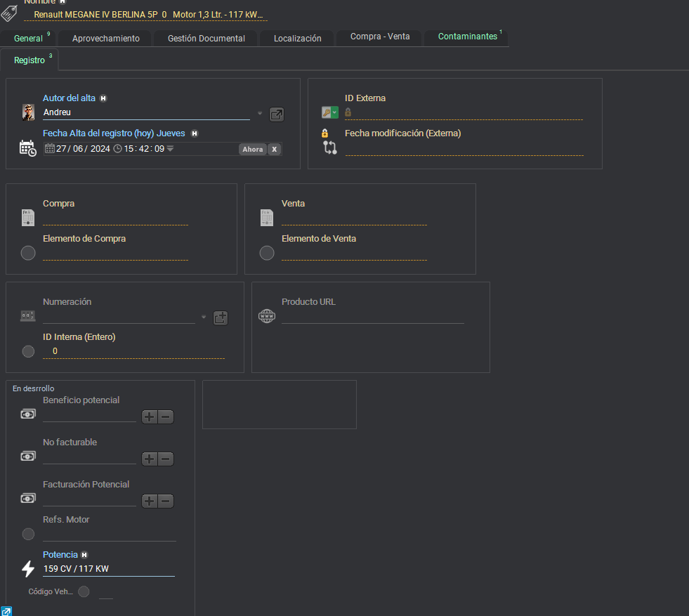689x616 pixels.
Task: Click the Potencia lightning bolt icon
Action: click(x=28, y=568)
